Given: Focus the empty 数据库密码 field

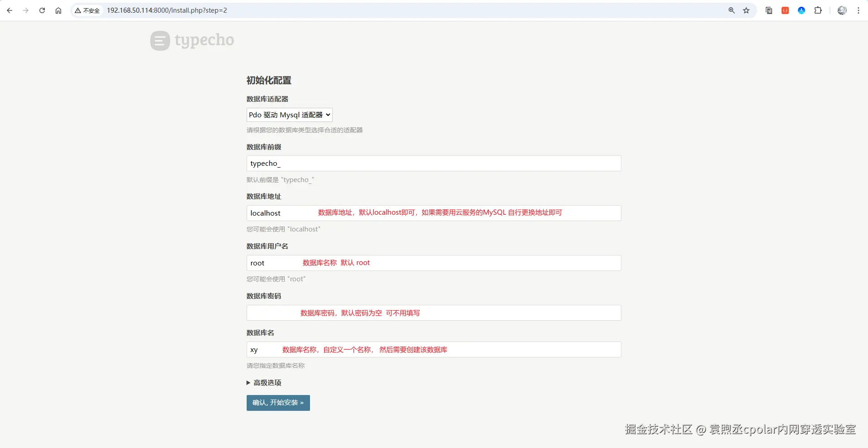Looking at the screenshot, I should 434,313.
